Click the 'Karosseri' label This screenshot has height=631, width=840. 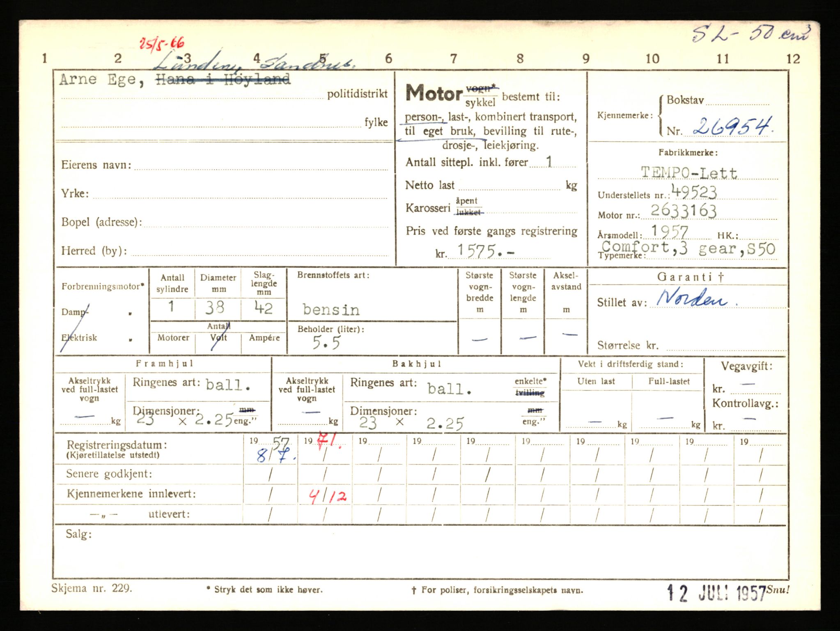click(428, 208)
